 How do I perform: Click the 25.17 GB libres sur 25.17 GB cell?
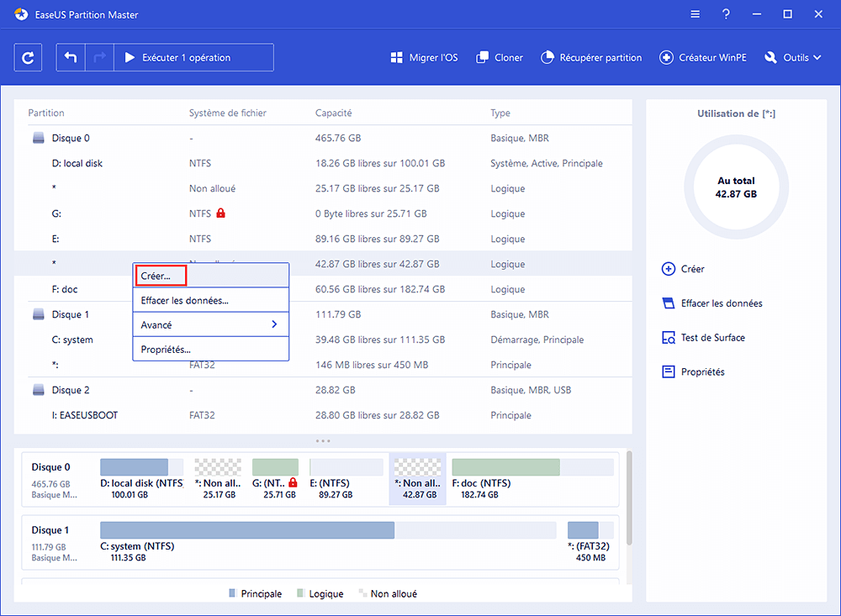pos(377,188)
